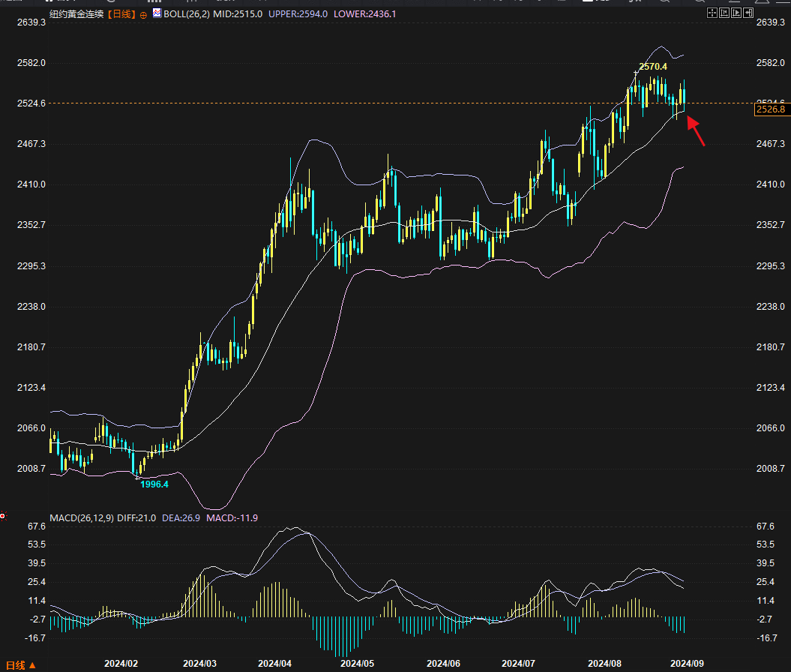Click the chart playback icon
This screenshot has height=672, width=791.
pos(736,13)
